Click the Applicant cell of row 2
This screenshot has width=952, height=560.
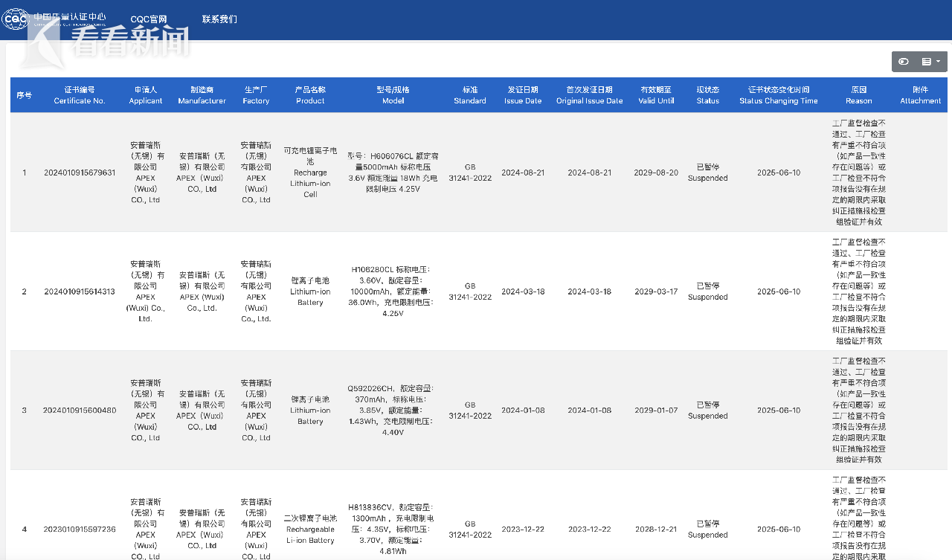pos(146,292)
